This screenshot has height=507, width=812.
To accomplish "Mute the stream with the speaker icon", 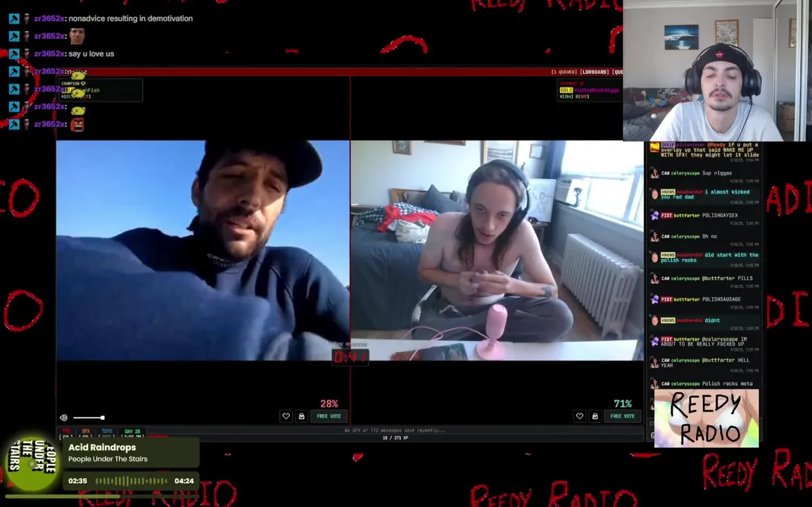I will pyautogui.click(x=64, y=418).
